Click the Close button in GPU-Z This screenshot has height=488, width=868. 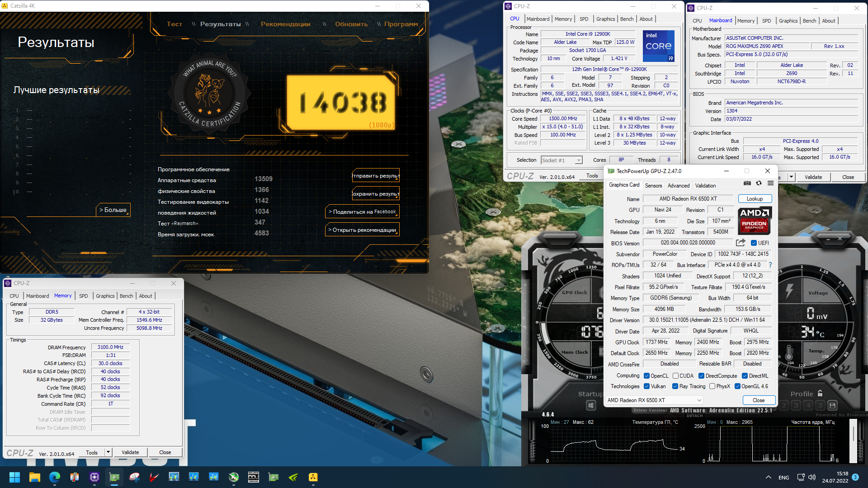pyautogui.click(x=759, y=400)
